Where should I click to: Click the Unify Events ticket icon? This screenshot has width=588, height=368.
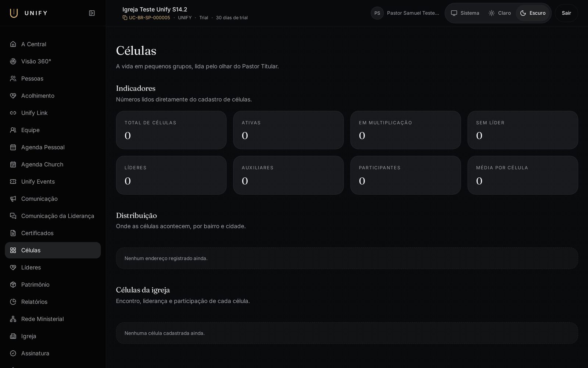(x=13, y=181)
